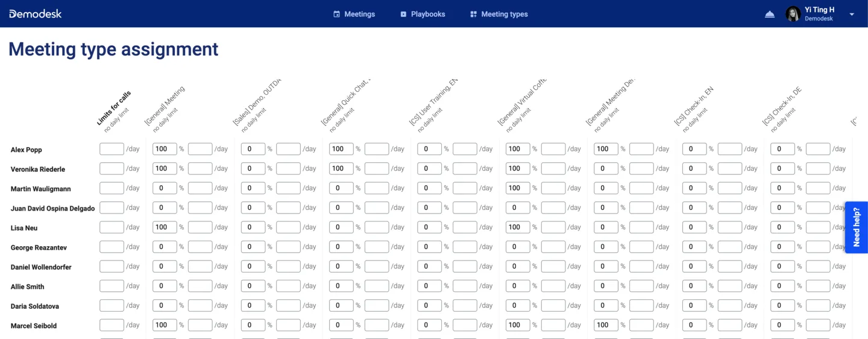
Task: Click the [General] Meeting column header
Action: [x=165, y=106]
